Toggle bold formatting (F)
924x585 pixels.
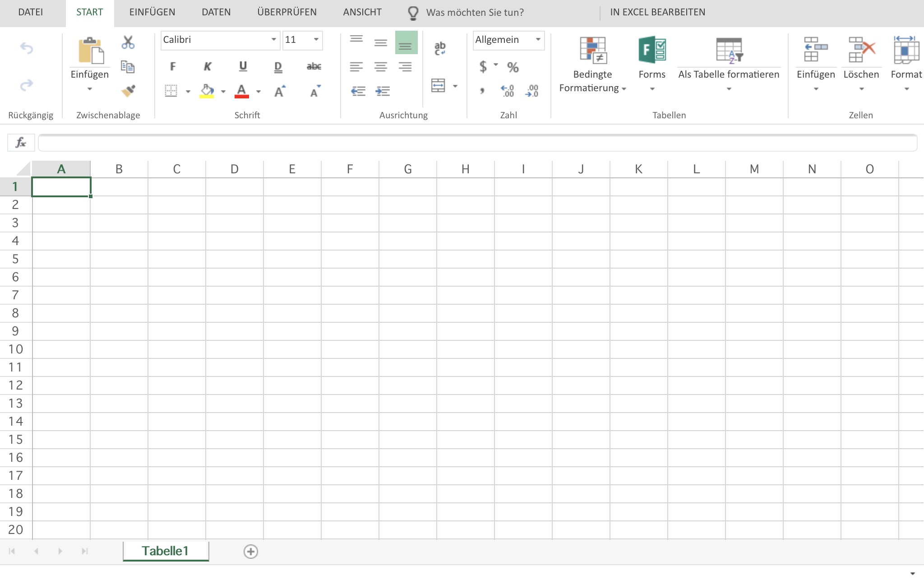click(172, 67)
